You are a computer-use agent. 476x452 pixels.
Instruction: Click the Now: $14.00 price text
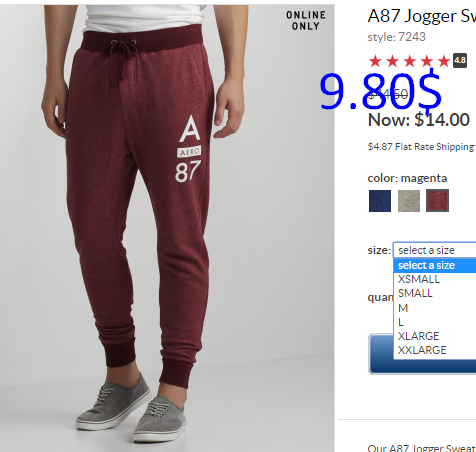[419, 120]
